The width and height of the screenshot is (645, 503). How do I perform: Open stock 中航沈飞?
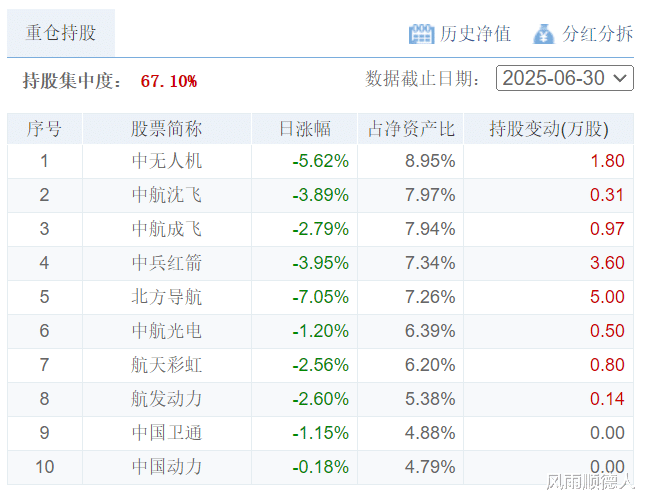point(167,195)
